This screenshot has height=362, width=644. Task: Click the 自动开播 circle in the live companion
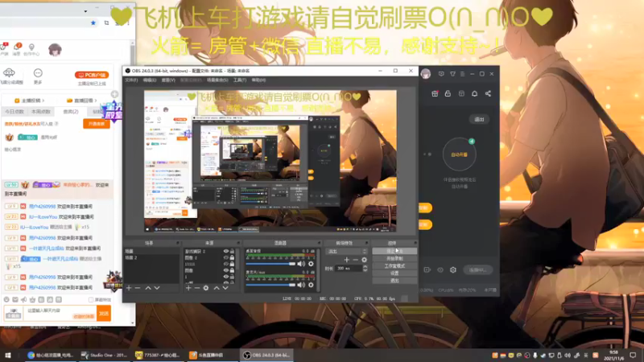[459, 154]
